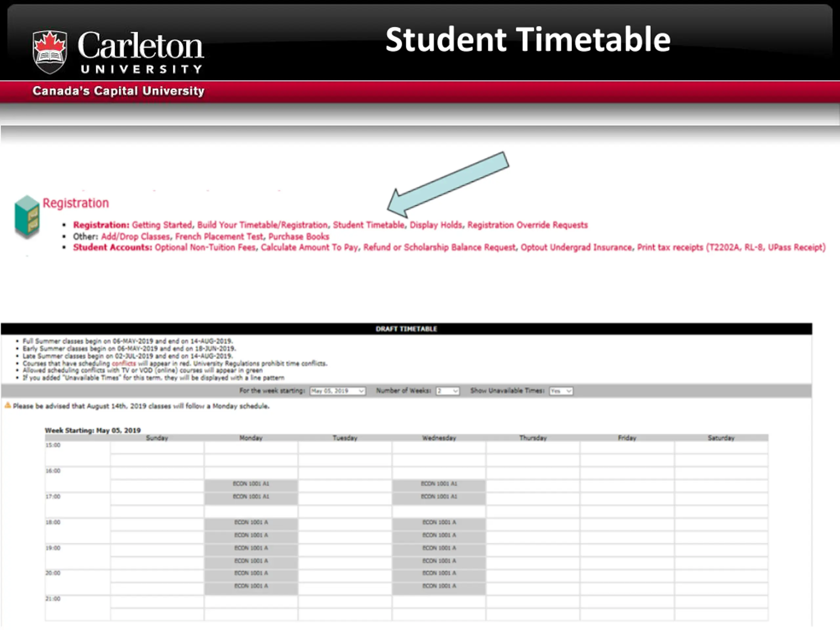
Task: Click the 21:00 time row label
Action: (53, 599)
